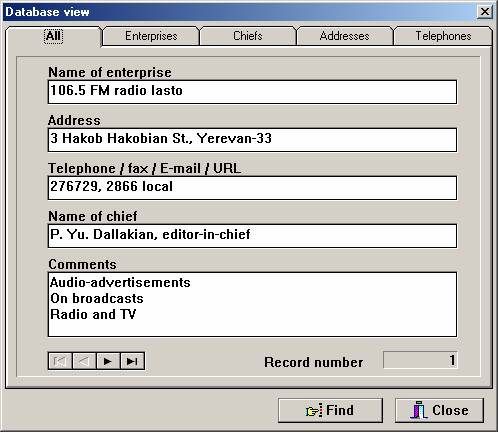
Task: Click in the Comments text box
Action: (x=252, y=304)
